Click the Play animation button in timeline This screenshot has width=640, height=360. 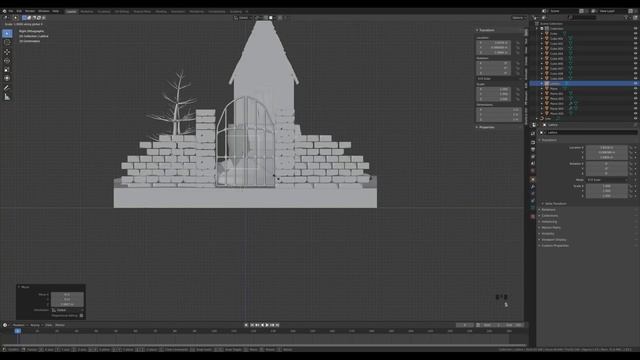(267, 325)
